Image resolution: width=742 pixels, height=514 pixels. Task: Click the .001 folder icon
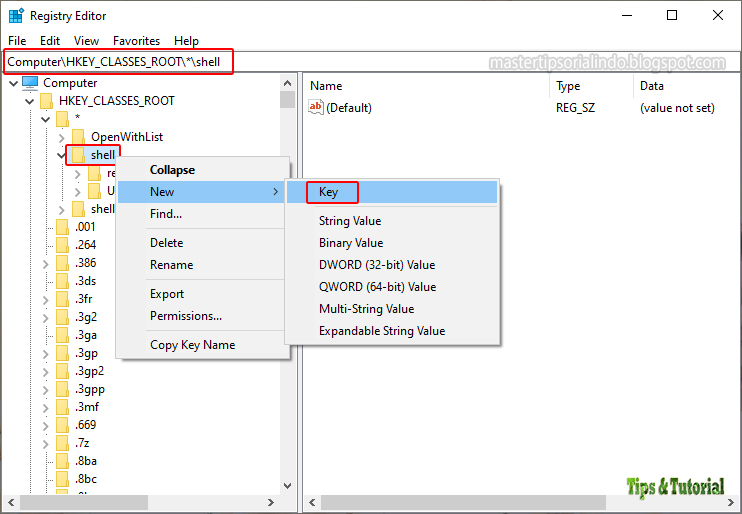tap(62, 227)
